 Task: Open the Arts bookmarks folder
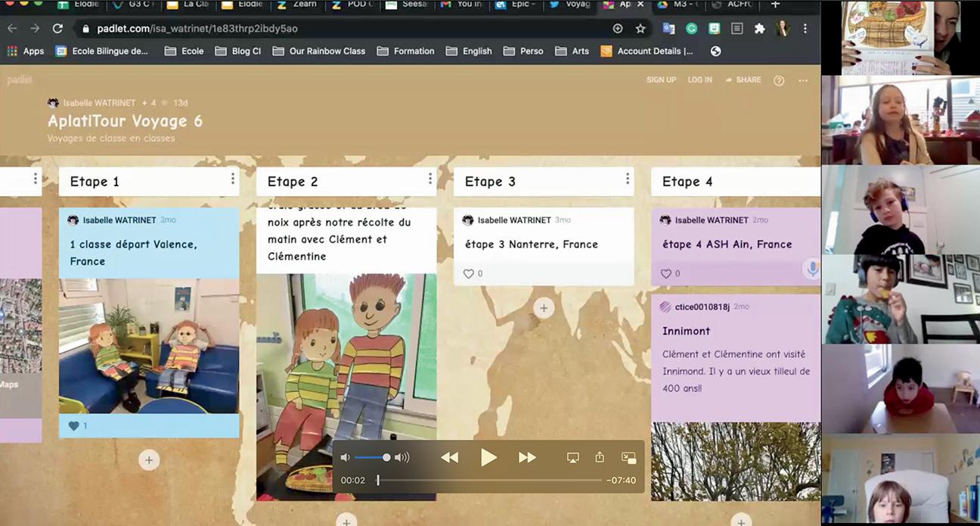[x=572, y=51]
